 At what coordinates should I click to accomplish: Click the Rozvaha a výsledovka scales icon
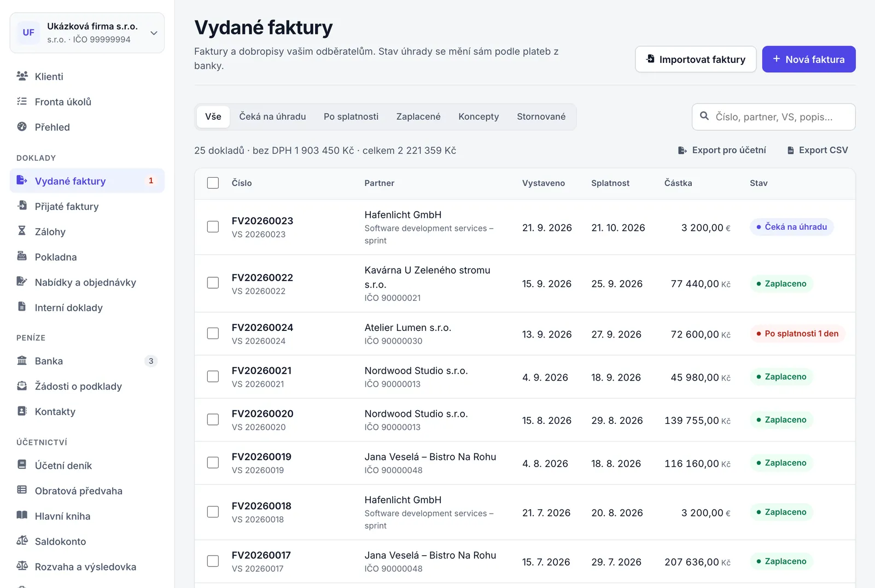(x=22, y=566)
